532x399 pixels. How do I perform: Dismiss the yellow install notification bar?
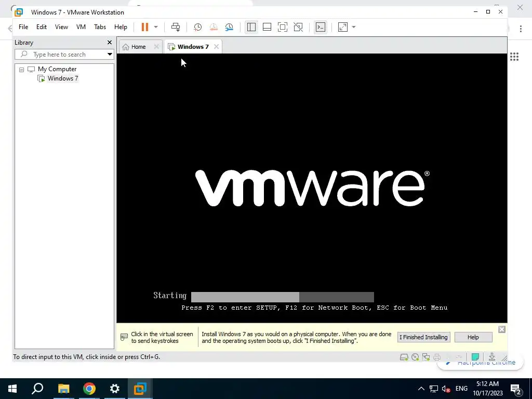[x=502, y=329]
